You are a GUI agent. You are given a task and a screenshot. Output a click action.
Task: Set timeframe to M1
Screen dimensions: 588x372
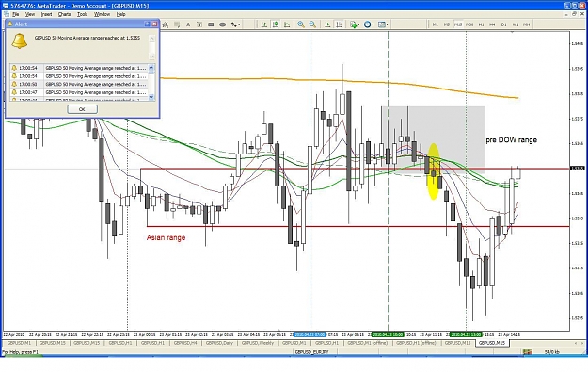[436, 24]
